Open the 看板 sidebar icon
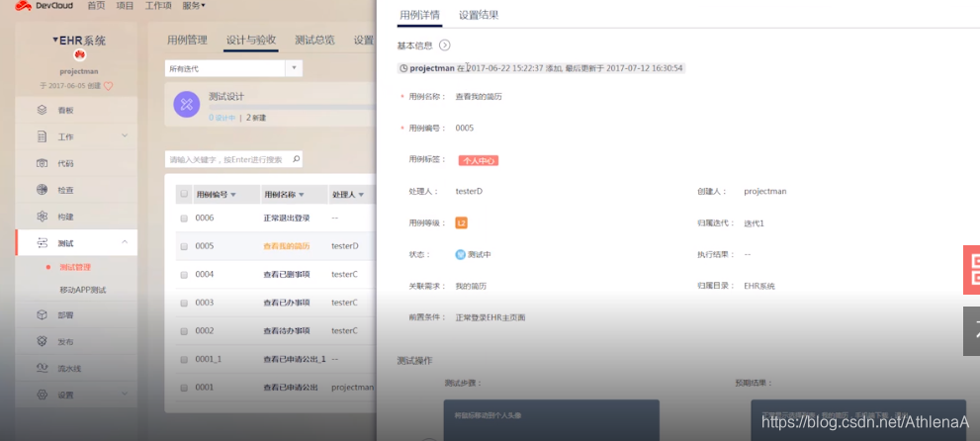Image resolution: width=980 pixels, height=441 pixels. coord(42,110)
